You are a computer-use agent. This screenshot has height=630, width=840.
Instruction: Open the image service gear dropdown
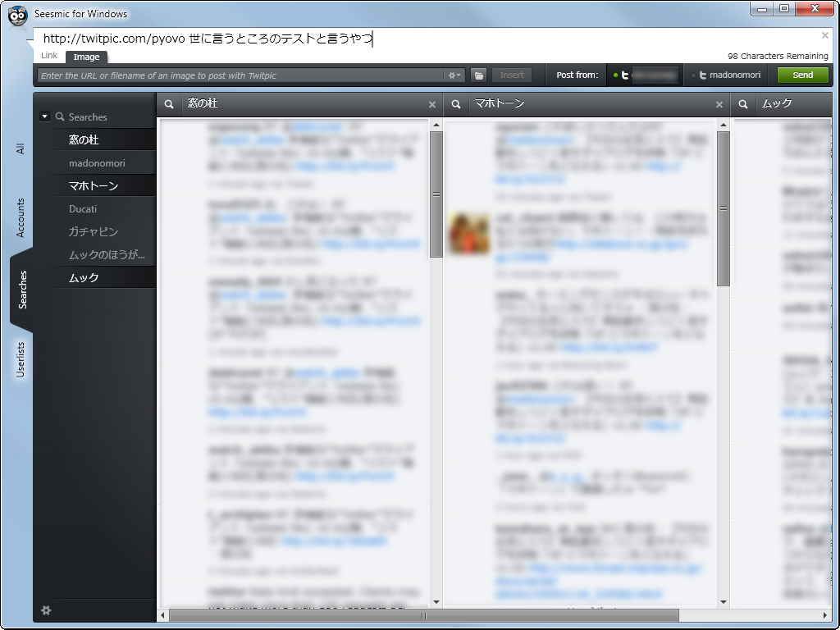pos(454,75)
